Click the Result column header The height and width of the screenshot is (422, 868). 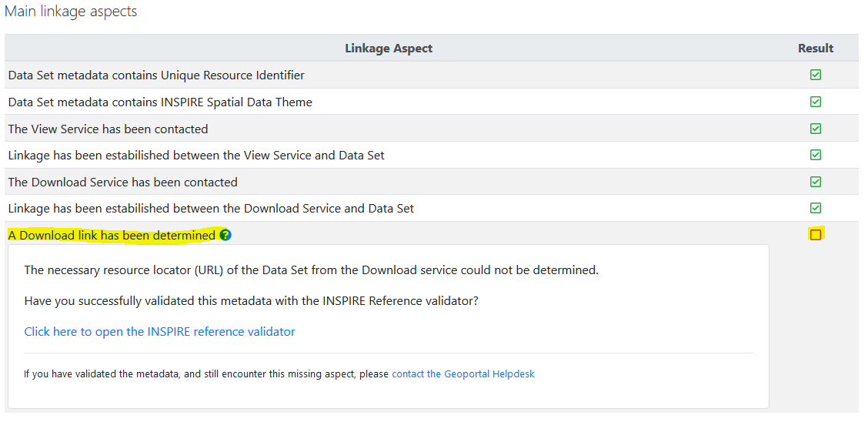[816, 48]
